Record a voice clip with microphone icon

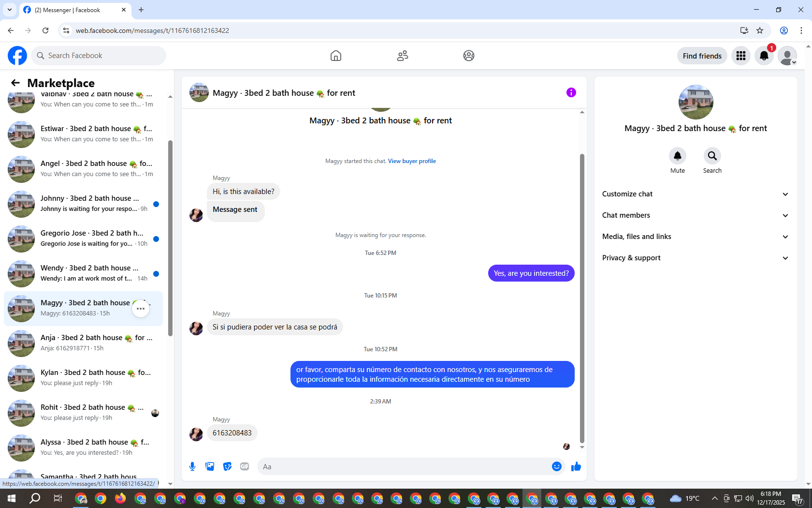(x=192, y=466)
